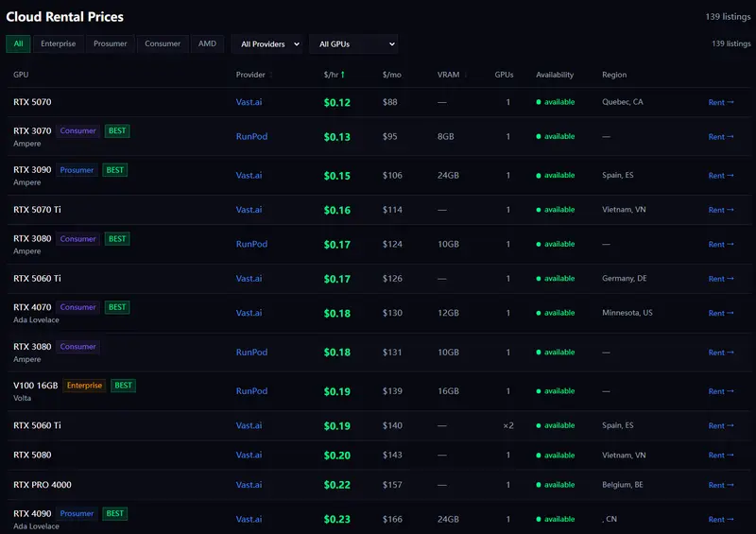Rent the x2 RTX 5060 Ti in Spain
The image size is (756, 534).
tap(721, 425)
